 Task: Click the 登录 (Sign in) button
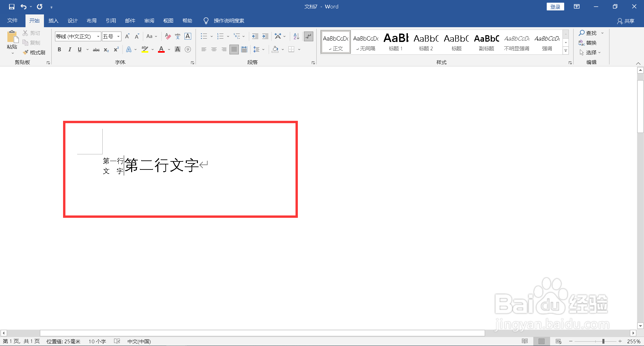(555, 7)
